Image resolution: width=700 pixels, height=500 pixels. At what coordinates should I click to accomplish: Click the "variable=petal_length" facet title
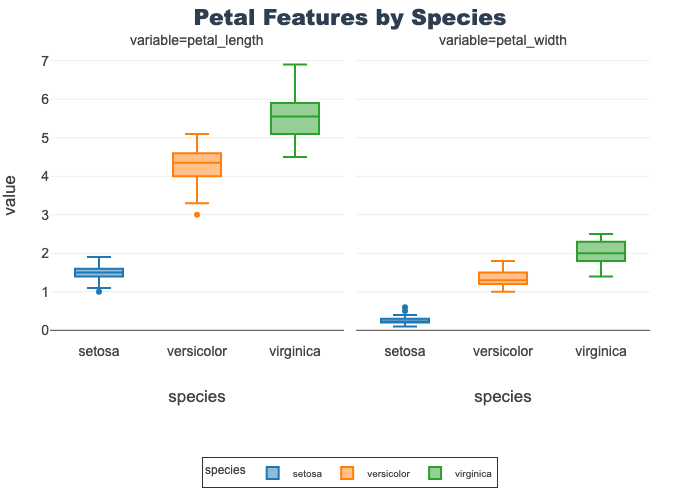click(x=197, y=41)
